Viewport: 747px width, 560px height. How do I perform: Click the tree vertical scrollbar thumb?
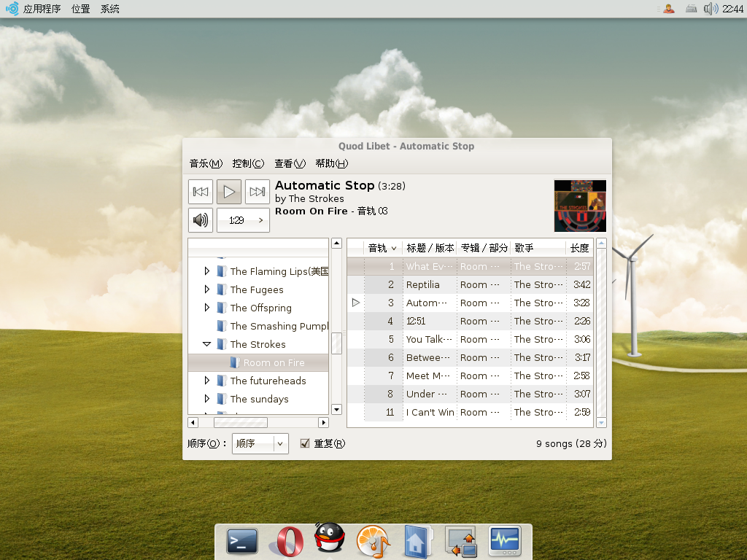[x=337, y=343]
